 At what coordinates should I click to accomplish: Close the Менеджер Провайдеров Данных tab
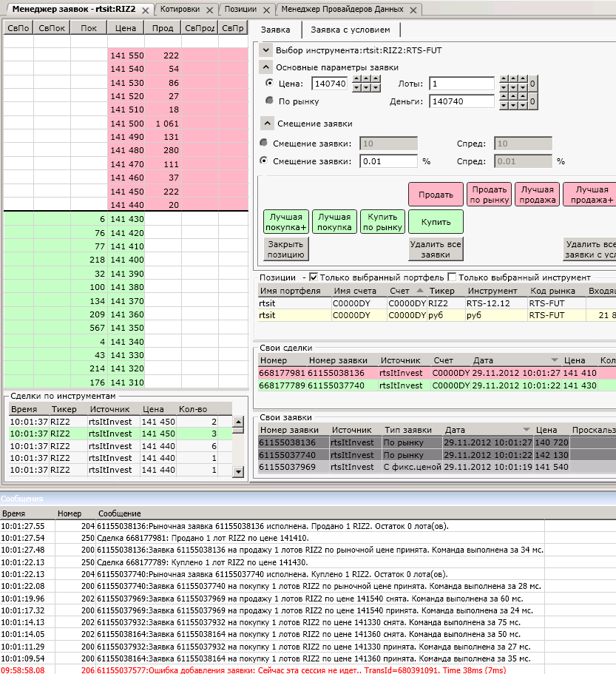coord(413,10)
